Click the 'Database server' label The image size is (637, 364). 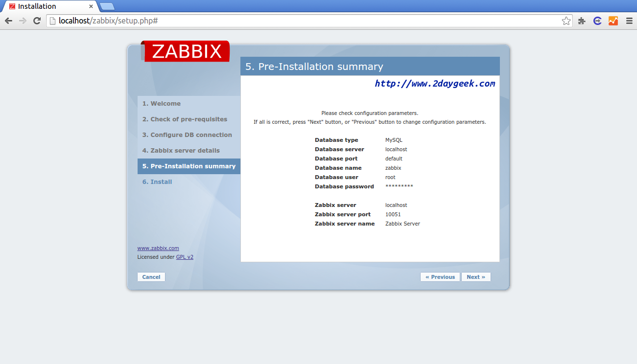[x=339, y=149]
